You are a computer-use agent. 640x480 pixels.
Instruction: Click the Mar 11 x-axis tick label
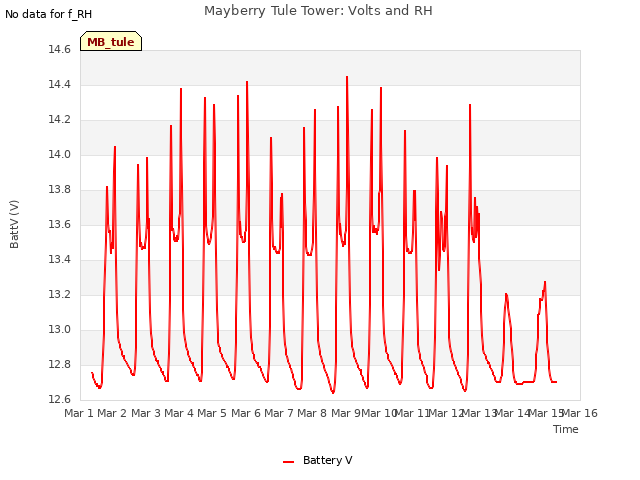tap(412, 413)
